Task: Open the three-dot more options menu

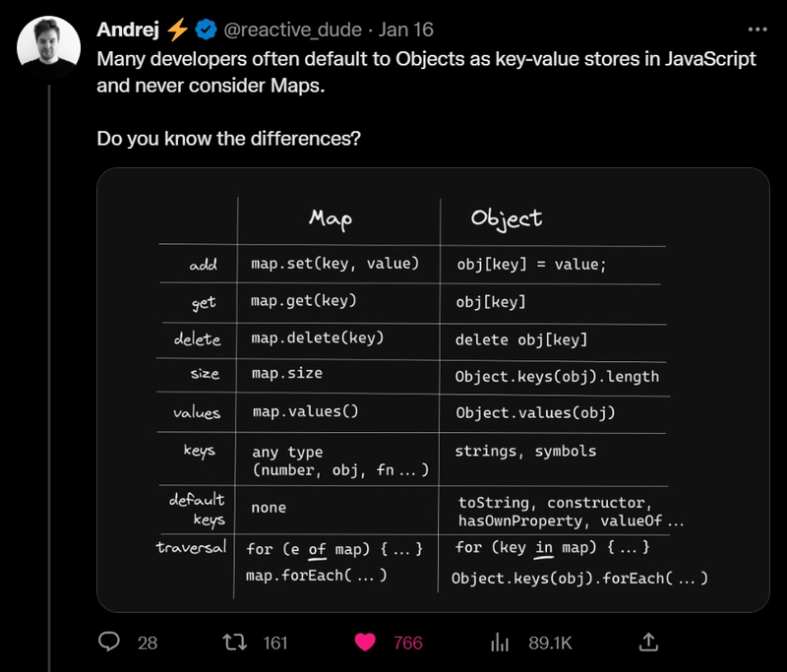Action: (x=757, y=30)
